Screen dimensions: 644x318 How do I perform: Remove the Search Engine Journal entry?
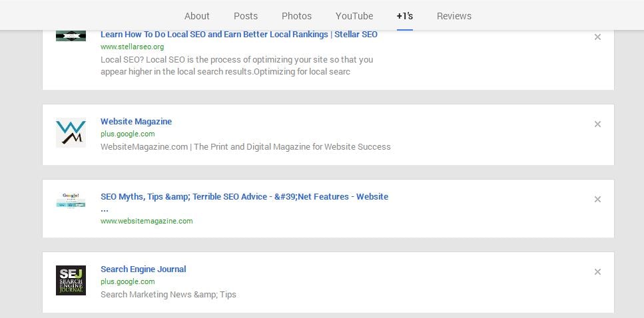pyautogui.click(x=597, y=272)
